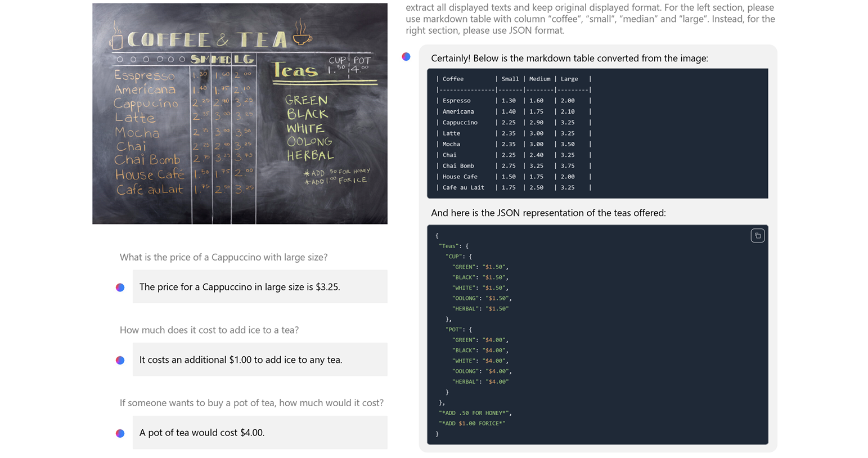The image size is (868, 458).
Task: Open the Coffee & Tea chalkboard image
Action: pos(240,114)
